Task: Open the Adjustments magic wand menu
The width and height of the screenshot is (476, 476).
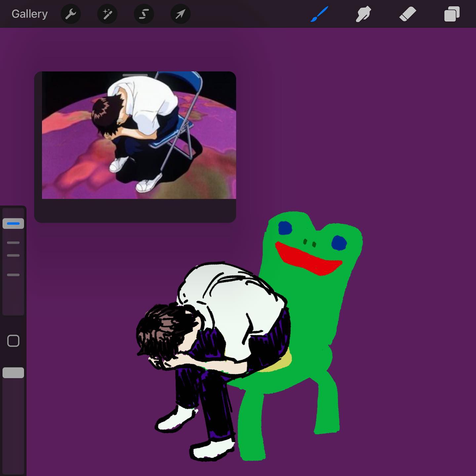Action: pos(107,14)
